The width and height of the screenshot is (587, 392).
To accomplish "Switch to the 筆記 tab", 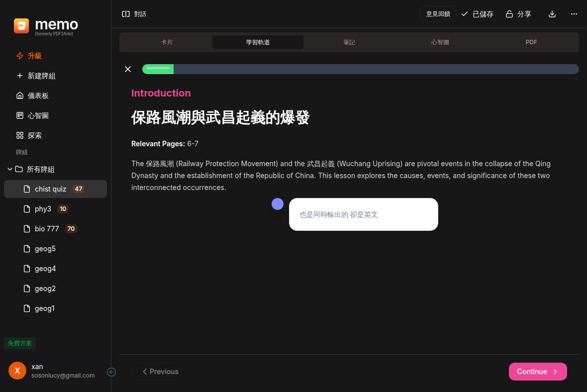I will tap(349, 42).
